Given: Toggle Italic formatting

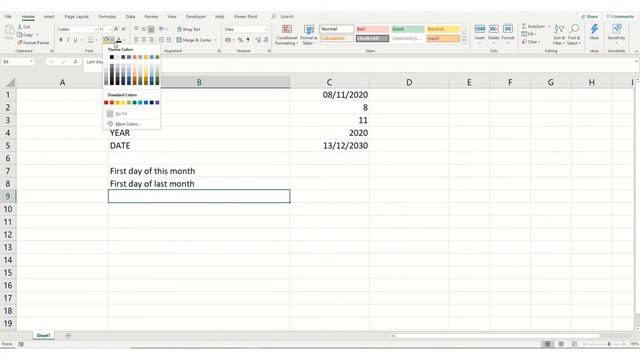Looking at the screenshot, I should [68, 40].
